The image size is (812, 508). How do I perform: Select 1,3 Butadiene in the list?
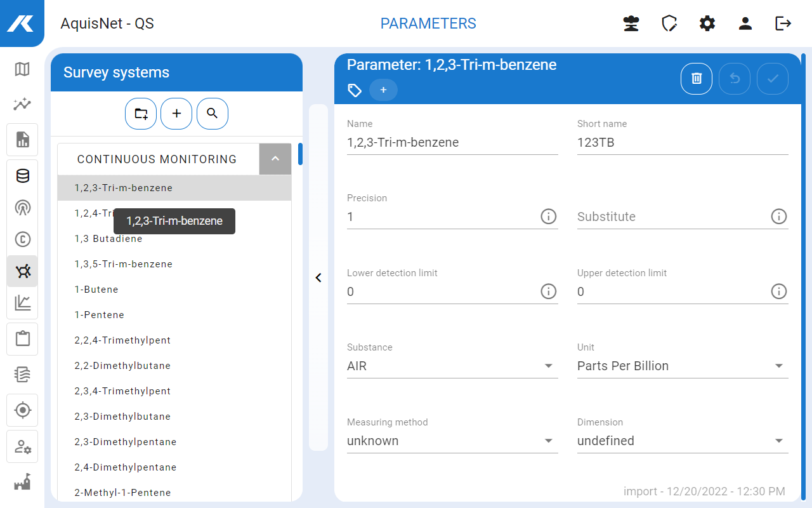(108, 239)
